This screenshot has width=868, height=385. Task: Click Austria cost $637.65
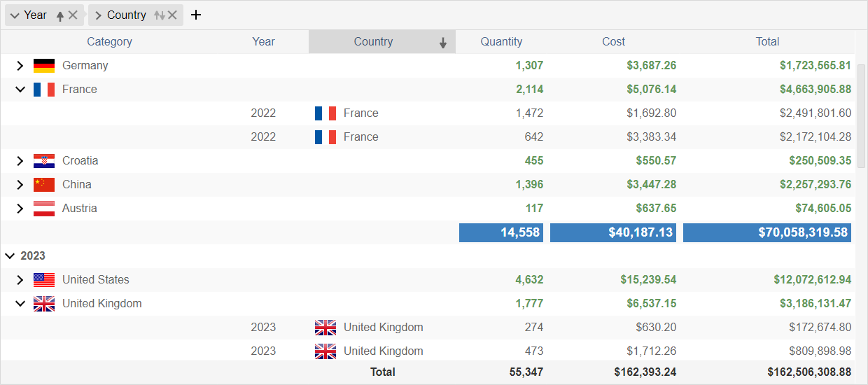pyautogui.click(x=657, y=209)
